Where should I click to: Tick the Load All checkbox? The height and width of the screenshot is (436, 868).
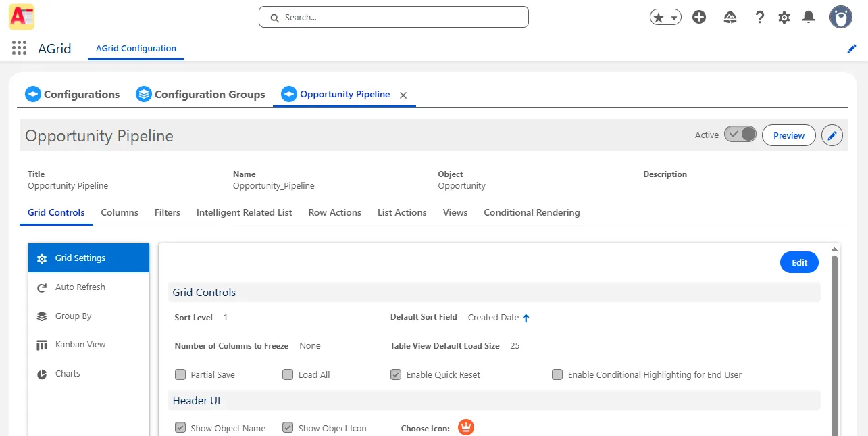(x=288, y=374)
